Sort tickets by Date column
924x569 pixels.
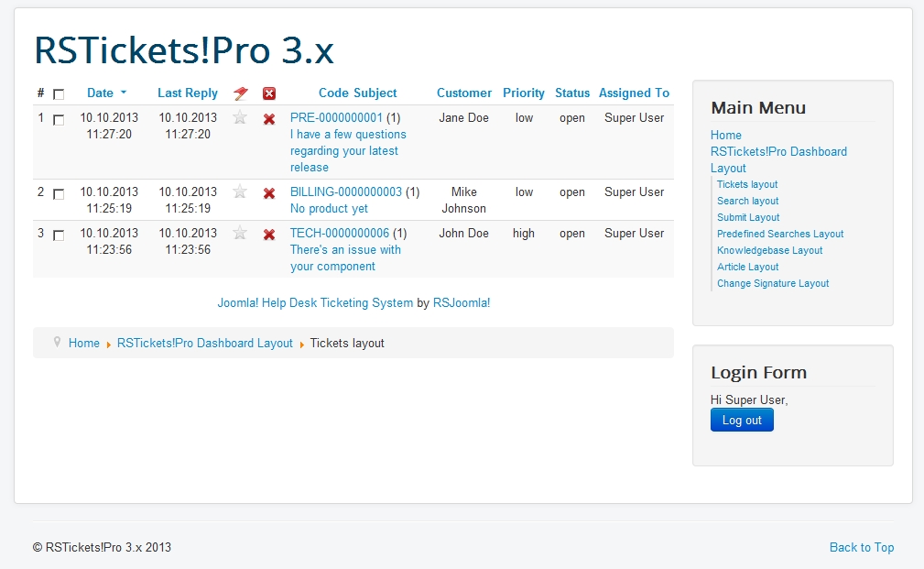pos(100,93)
